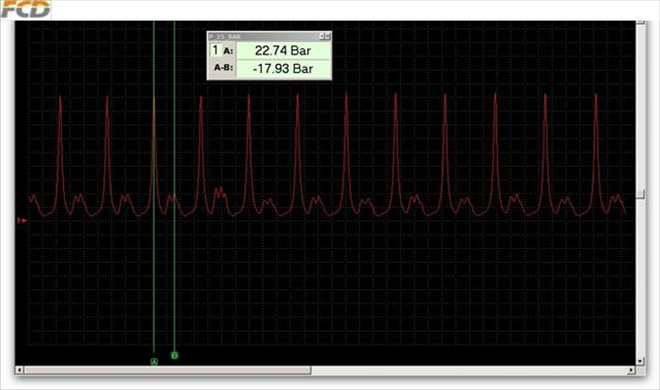Viewport: 660px width, 390px height.
Task: Click horizontal scrollbar left arrow
Action: click(19, 370)
